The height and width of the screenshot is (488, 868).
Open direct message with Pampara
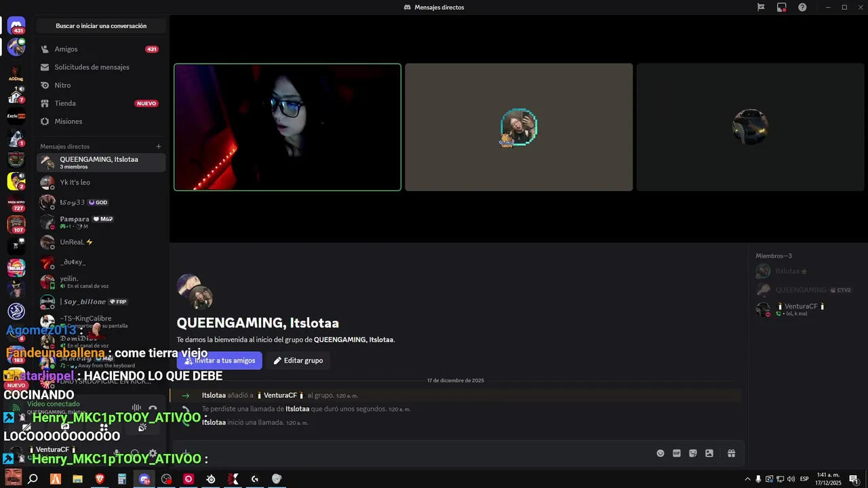tap(101, 222)
